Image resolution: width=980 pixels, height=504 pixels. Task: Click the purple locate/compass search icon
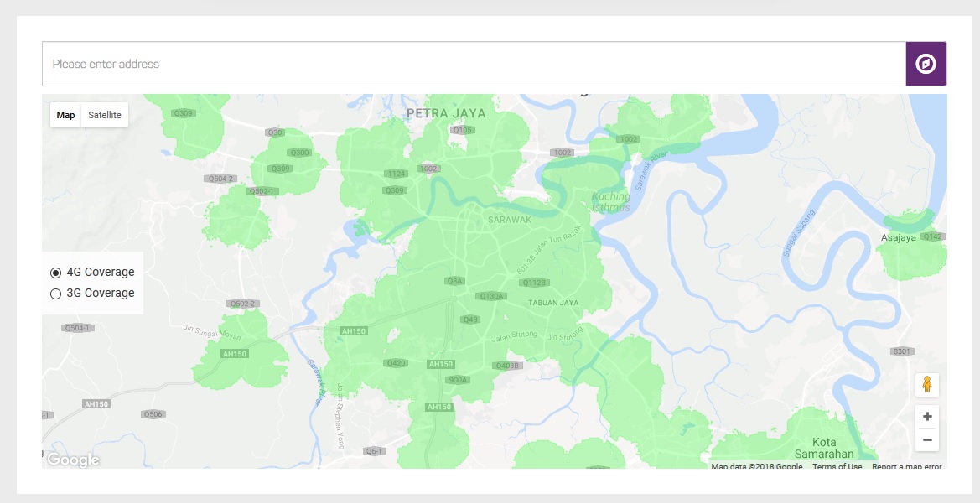(x=926, y=63)
